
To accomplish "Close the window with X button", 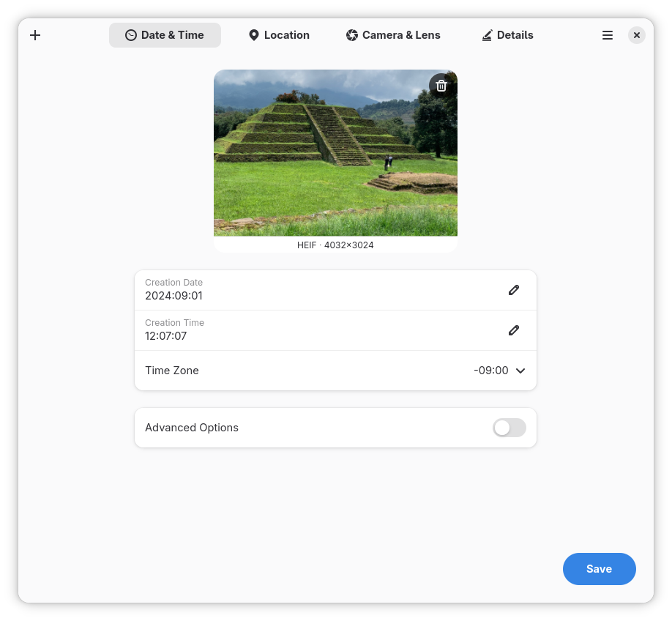I will 636,35.
